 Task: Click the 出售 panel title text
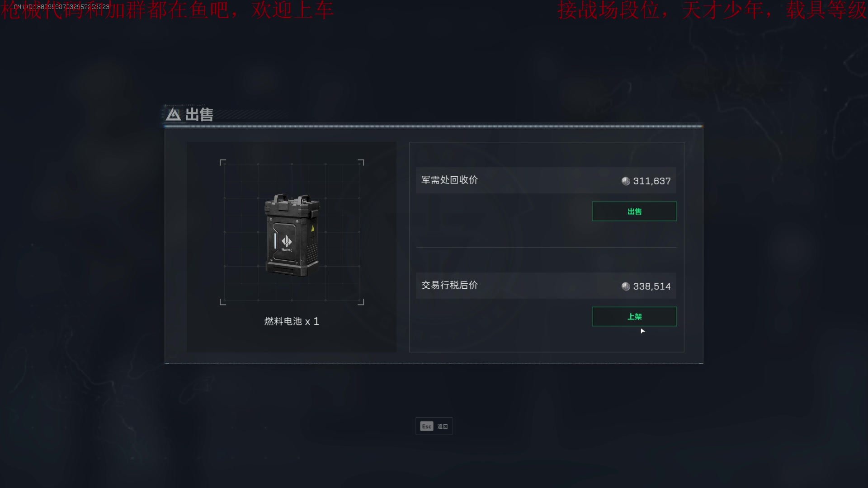tap(199, 115)
